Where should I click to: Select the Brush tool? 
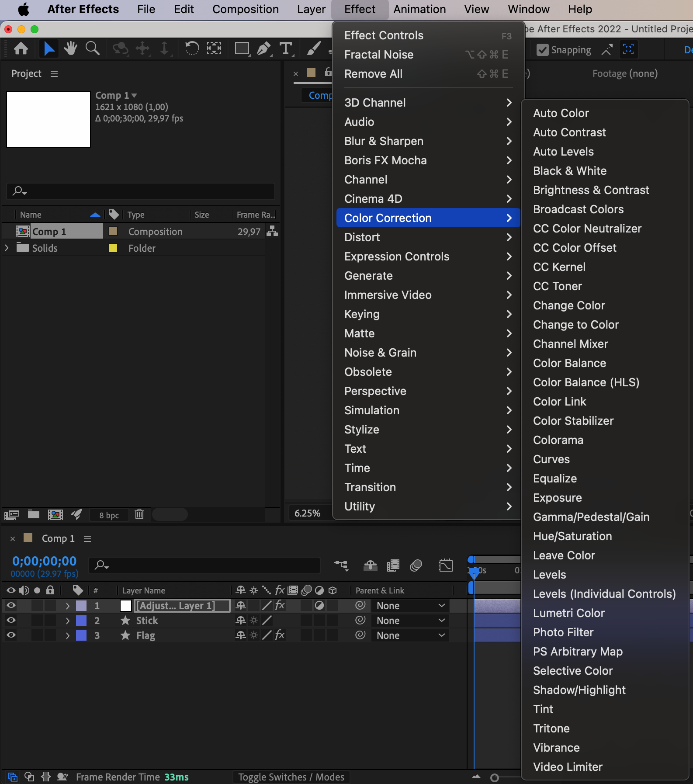(x=313, y=49)
